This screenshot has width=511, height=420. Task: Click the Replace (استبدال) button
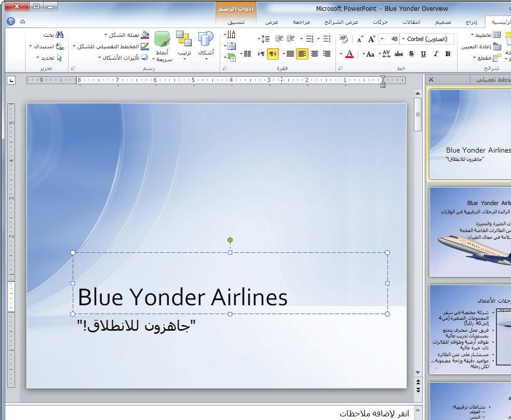[x=47, y=46]
